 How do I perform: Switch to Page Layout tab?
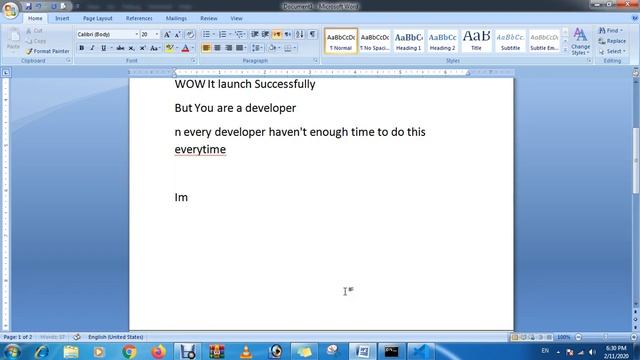98,18
